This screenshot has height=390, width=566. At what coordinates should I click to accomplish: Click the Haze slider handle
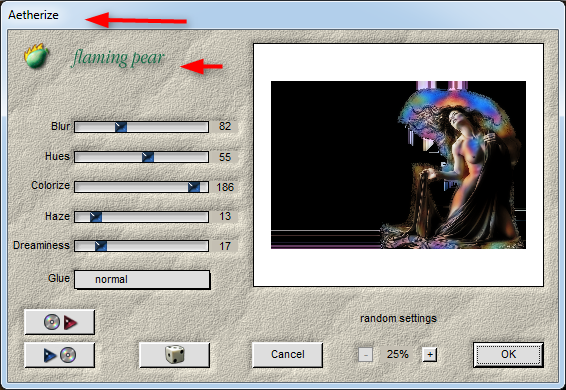96,217
